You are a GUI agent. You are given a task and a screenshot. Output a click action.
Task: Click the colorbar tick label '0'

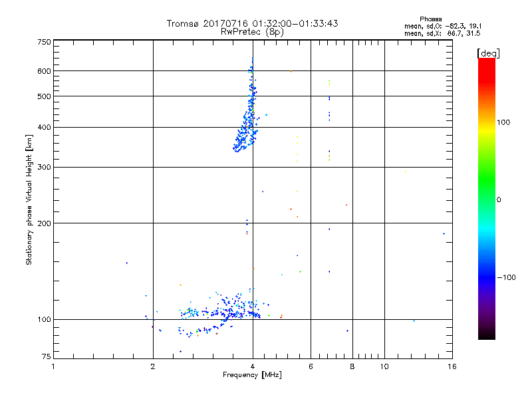pyautogui.click(x=498, y=200)
